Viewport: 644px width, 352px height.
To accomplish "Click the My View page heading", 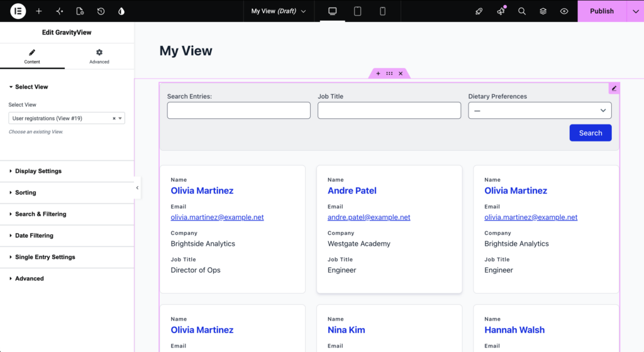I will tap(186, 50).
